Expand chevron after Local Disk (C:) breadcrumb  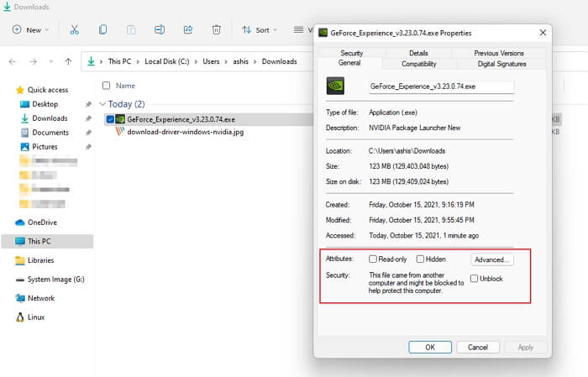coord(196,62)
